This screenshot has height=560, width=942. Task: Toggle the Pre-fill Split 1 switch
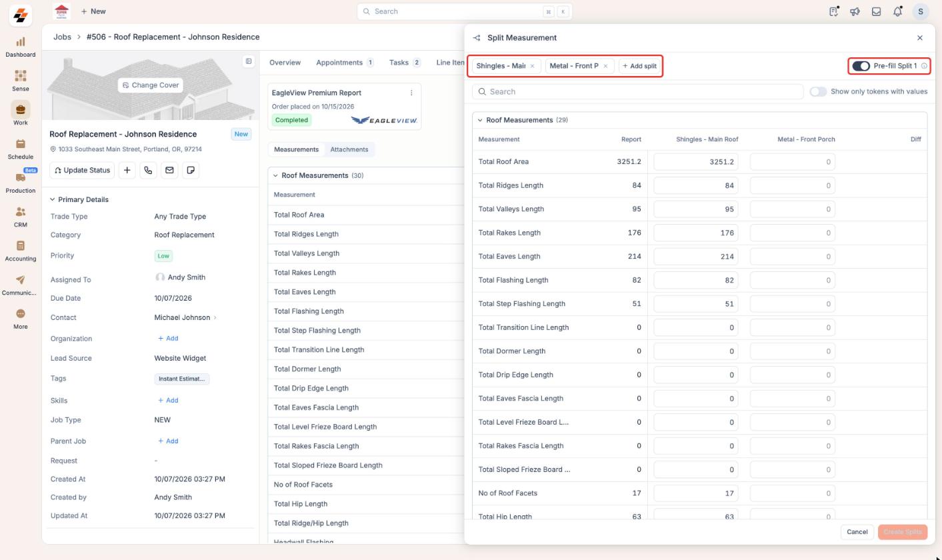coord(861,66)
